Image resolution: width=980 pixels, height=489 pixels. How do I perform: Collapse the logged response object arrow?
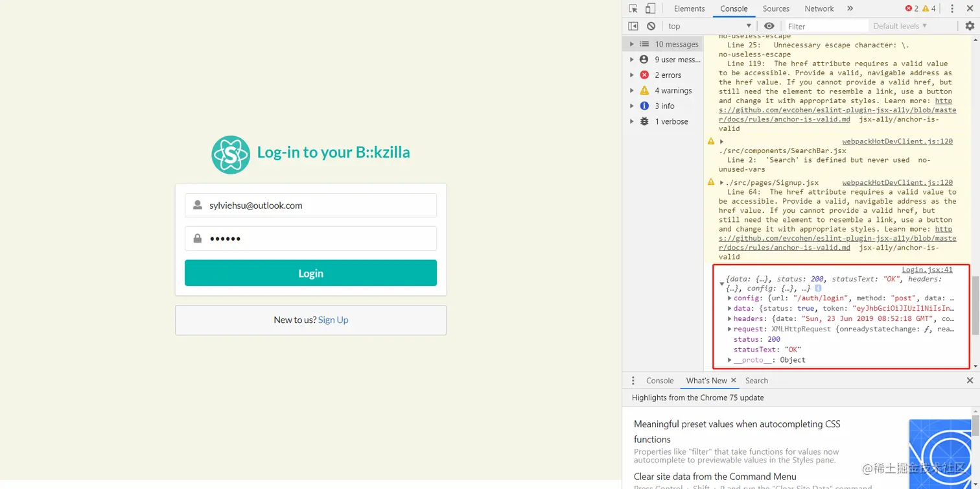pos(721,284)
